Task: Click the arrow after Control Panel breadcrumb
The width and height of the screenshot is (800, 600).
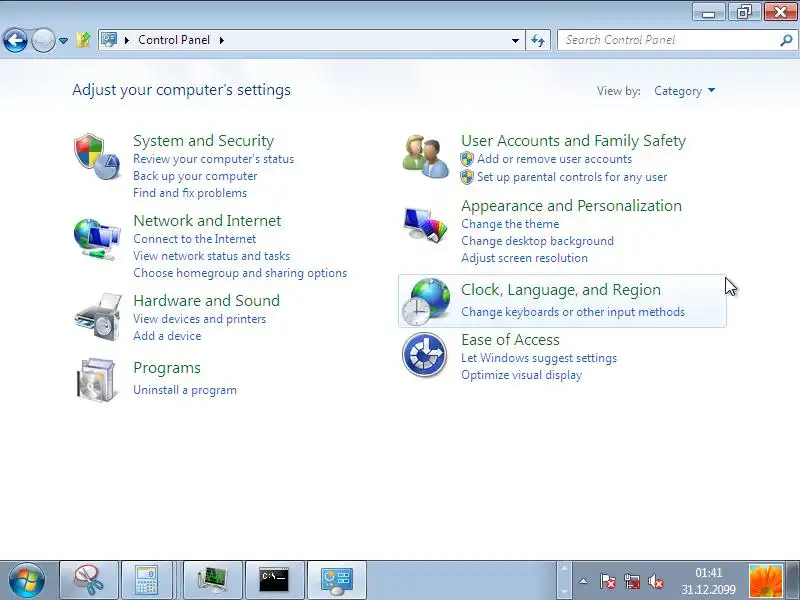Action: 221,40
